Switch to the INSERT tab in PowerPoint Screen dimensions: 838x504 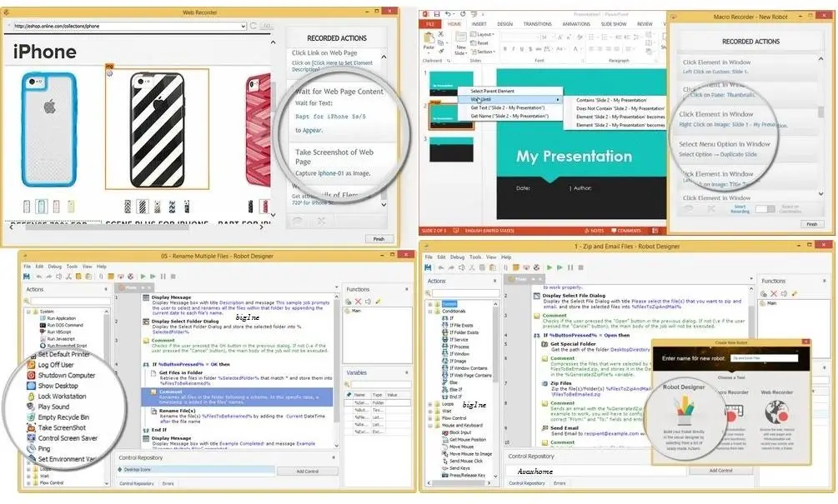[479, 24]
